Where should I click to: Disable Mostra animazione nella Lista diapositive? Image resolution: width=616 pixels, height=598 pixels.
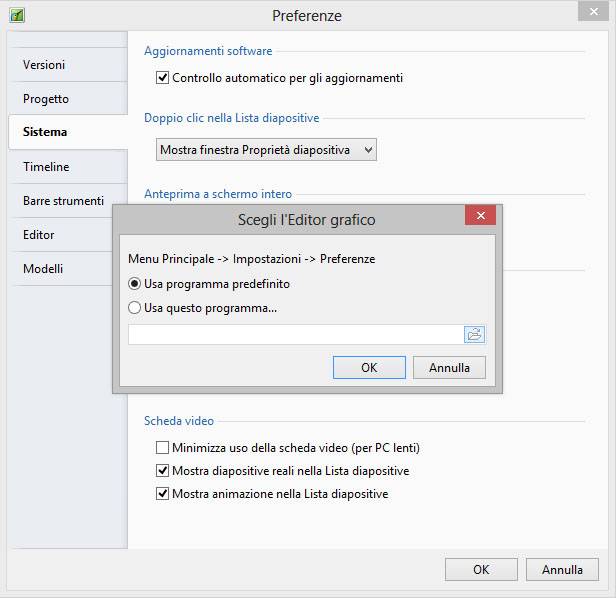pyautogui.click(x=163, y=494)
